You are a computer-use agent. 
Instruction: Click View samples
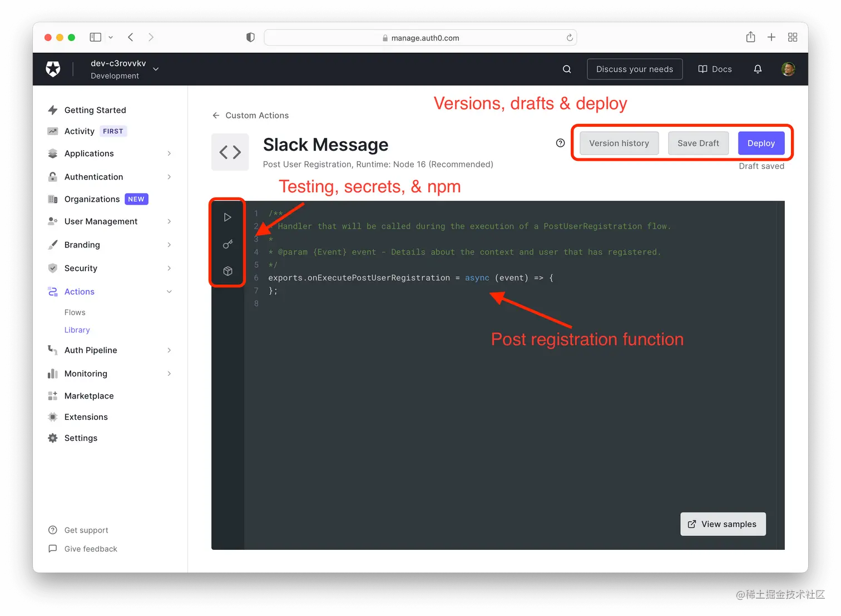pyautogui.click(x=723, y=524)
